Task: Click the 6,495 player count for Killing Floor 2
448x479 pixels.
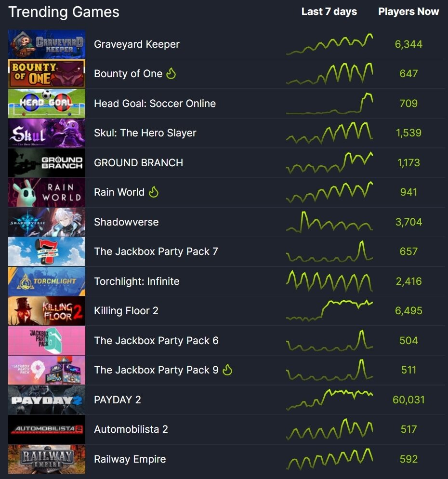Action: 408,311
